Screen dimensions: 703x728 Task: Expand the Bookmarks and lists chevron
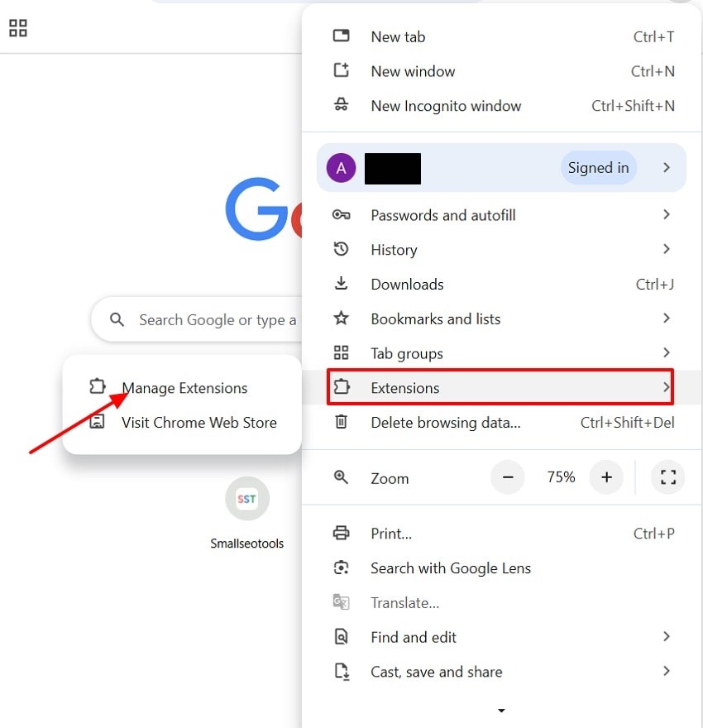pyautogui.click(x=667, y=318)
